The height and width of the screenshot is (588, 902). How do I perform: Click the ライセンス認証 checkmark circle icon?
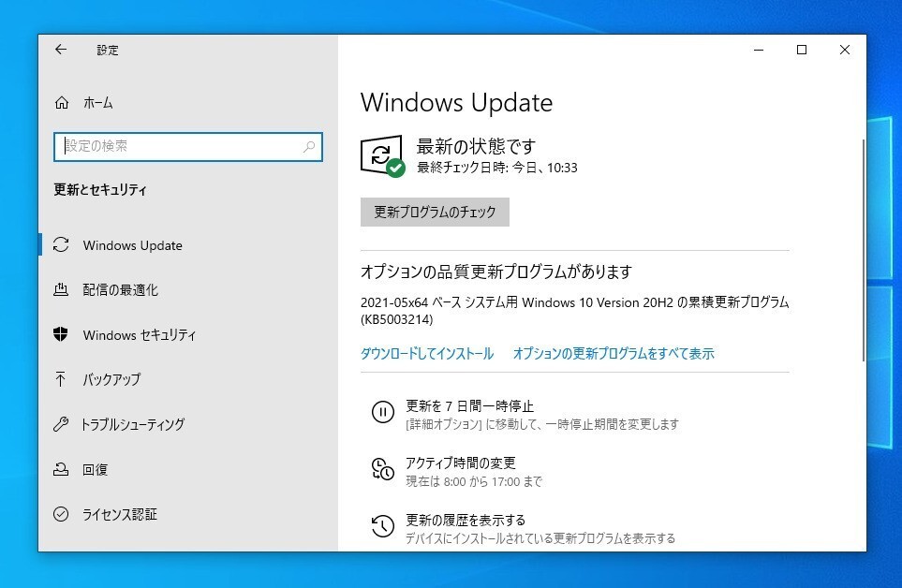tap(61, 514)
